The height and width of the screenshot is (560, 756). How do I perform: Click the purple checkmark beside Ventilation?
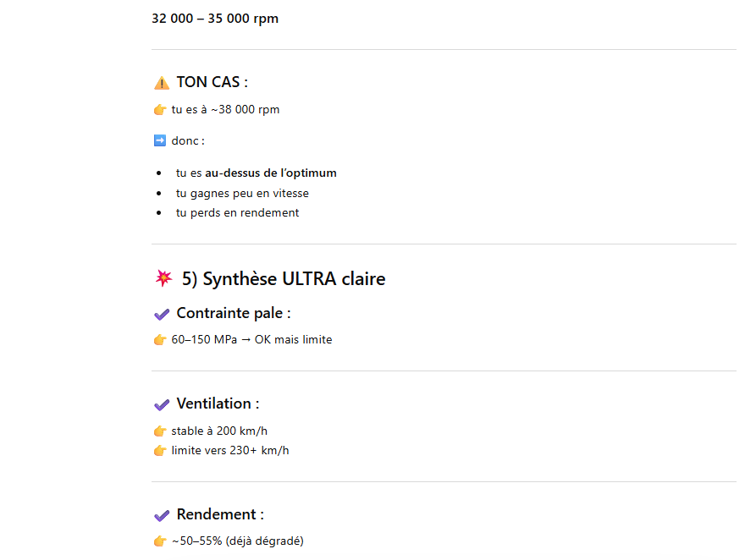(162, 404)
